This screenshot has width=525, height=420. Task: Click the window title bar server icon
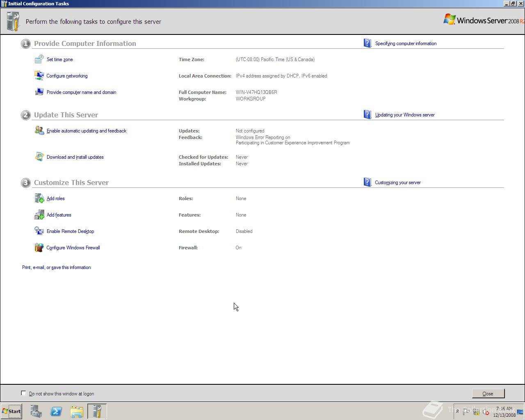[4, 4]
